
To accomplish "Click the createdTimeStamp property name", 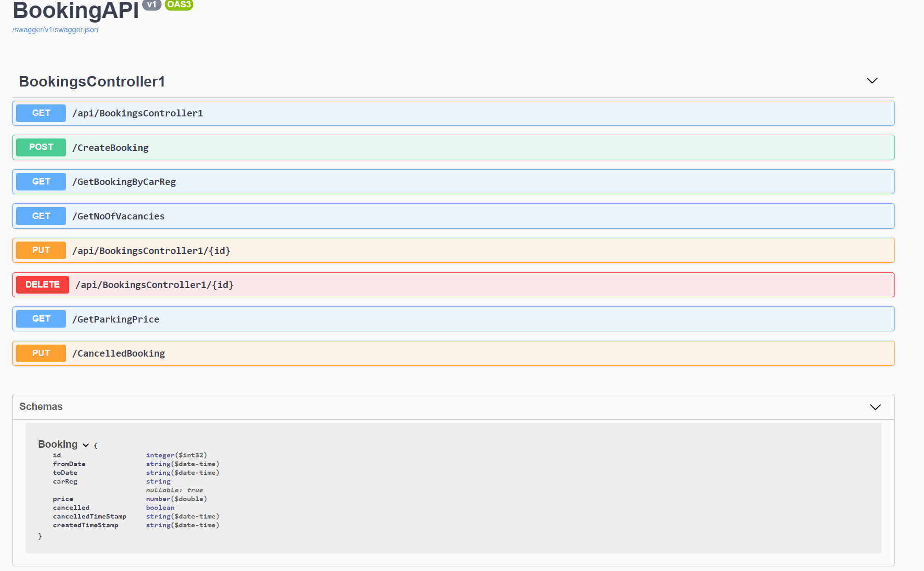I will [86, 525].
